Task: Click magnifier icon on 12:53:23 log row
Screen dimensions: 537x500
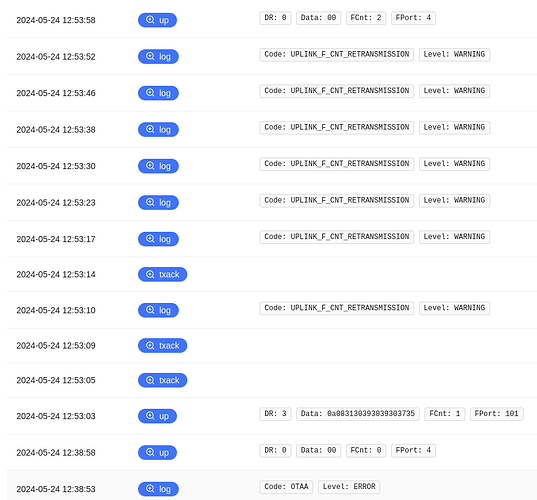Action: [x=150, y=202]
